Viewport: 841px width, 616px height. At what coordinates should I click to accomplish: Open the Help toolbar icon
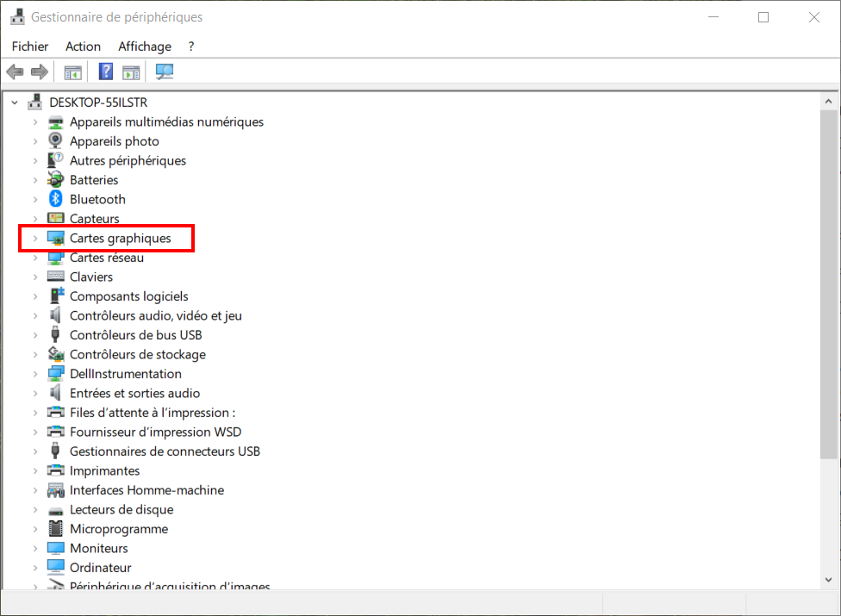tap(106, 72)
